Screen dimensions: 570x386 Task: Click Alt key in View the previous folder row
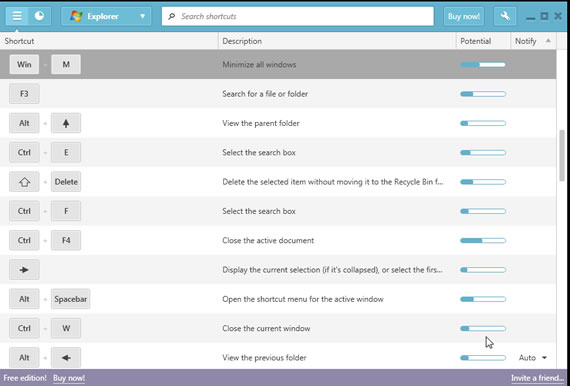24,358
